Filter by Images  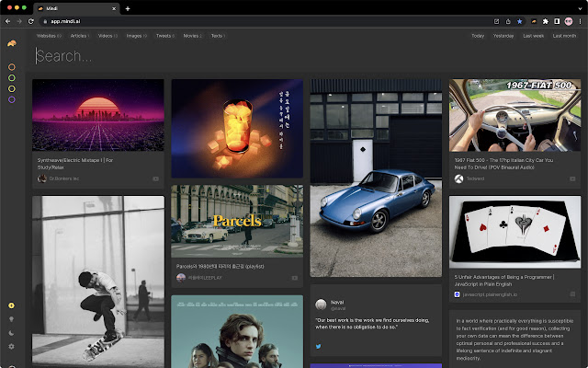tap(137, 36)
